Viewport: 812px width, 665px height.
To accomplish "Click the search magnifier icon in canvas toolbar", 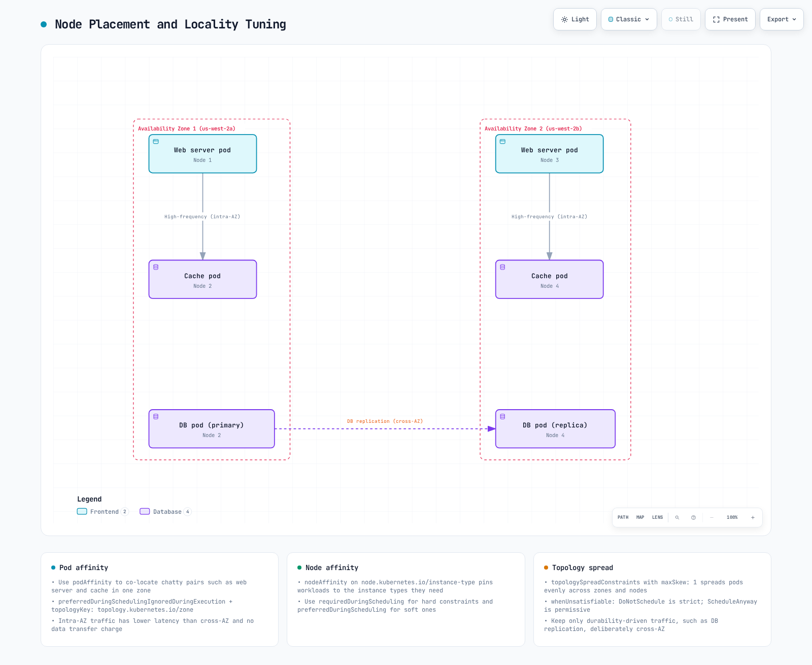I will (677, 517).
